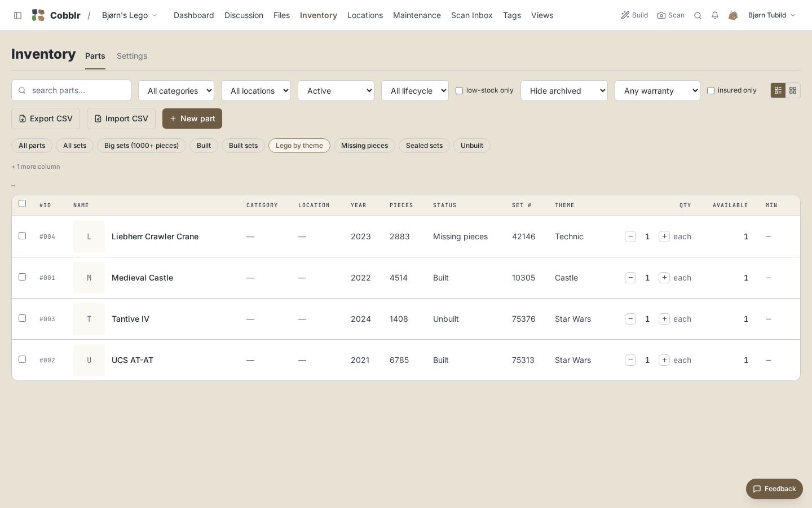Click the Import CSV button
The height and width of the screenshot is (508, 812).
pyautogui.click(x=121, y=119)
